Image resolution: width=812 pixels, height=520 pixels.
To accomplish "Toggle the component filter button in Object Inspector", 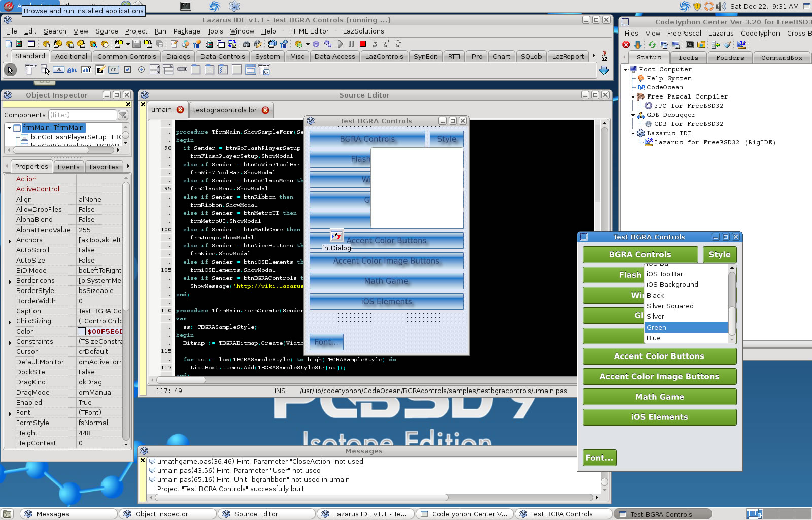I will pyautogui.click(x=123, y=115).
